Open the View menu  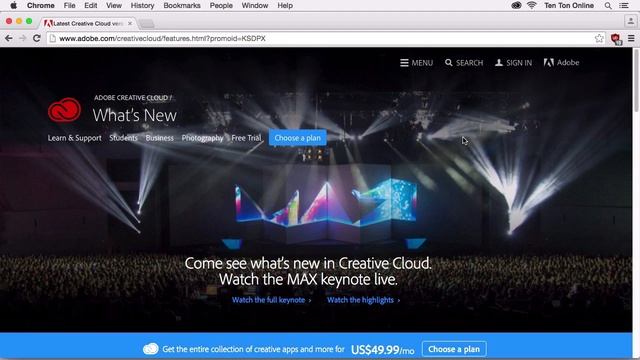(x=114, y=5)
